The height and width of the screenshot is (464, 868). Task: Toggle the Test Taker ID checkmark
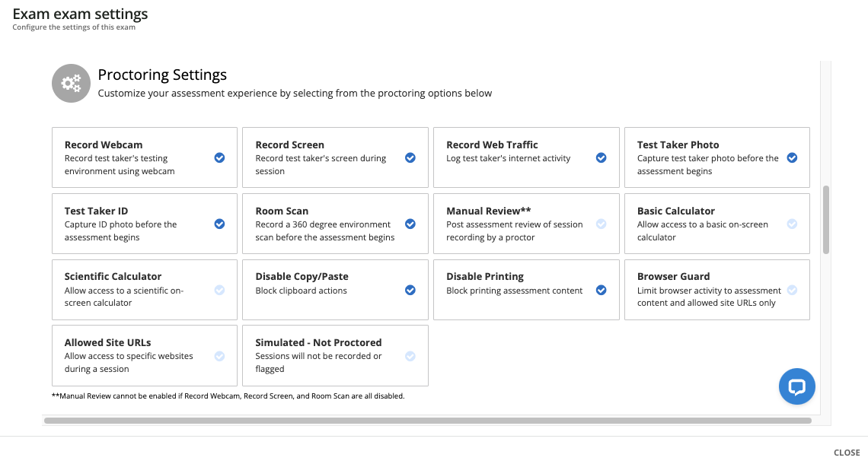(x=220, y=224)
